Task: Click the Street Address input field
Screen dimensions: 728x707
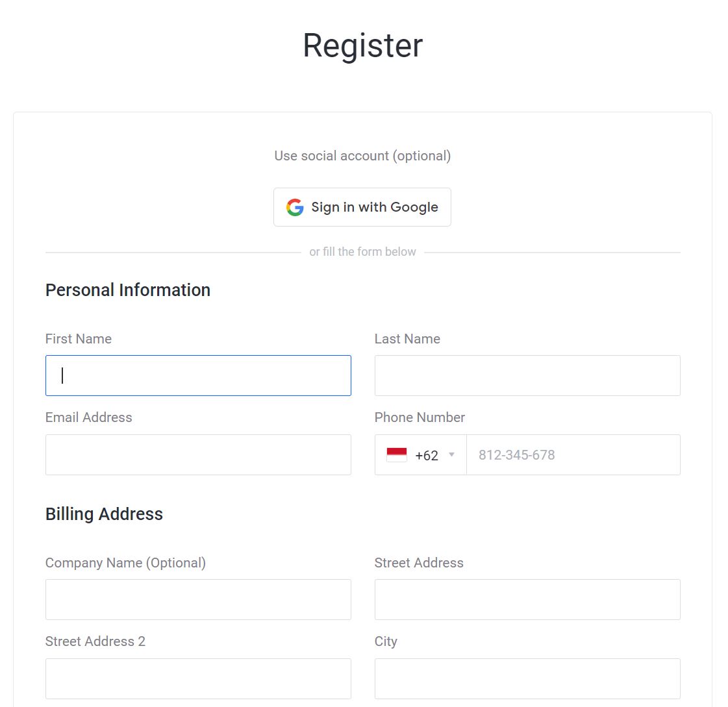Action: click(527, 599)
